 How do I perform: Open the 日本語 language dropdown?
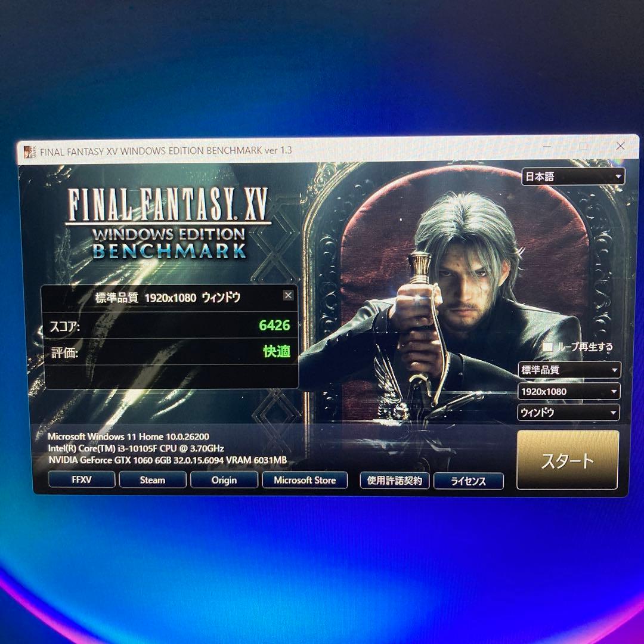573,177
